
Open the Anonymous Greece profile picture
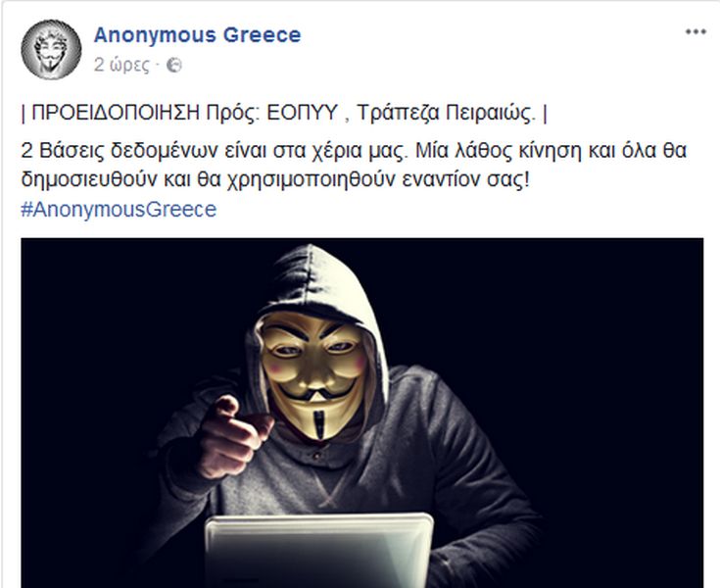click(x=51, y=50)
